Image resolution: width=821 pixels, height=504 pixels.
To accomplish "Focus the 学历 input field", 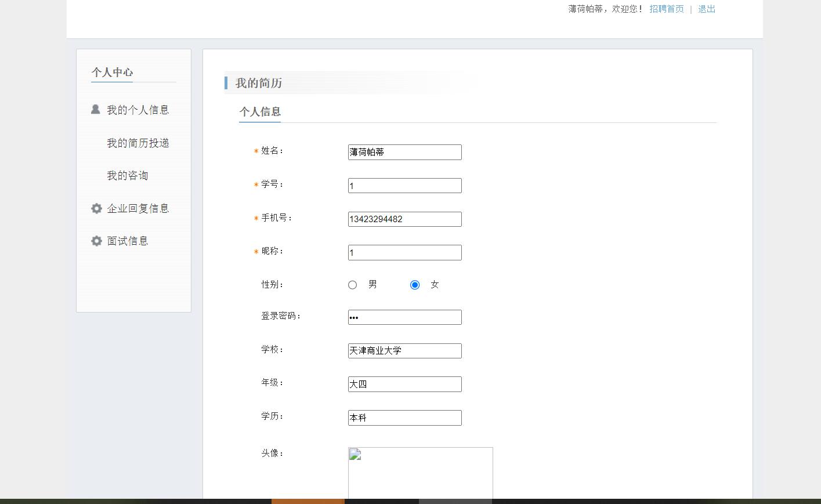I will pyautogui.click(x=405, y=418).
